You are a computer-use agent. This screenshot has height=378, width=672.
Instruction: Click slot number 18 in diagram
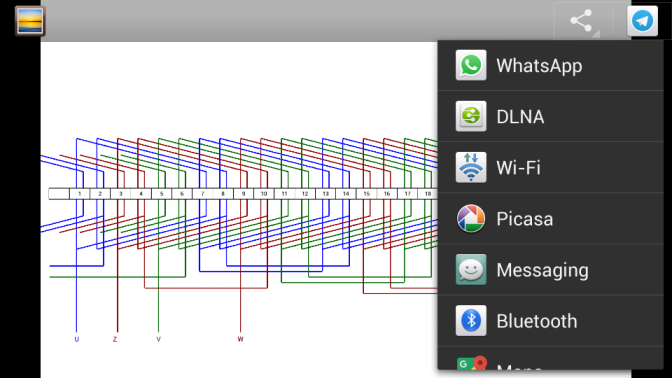coord(428,194)
